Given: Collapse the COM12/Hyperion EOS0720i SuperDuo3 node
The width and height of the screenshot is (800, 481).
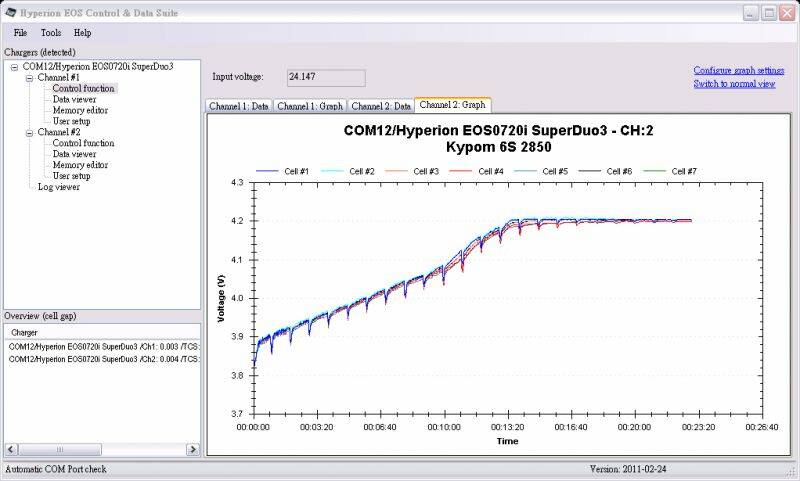Looking at the screenshot, I should click(x=15, y=67).
